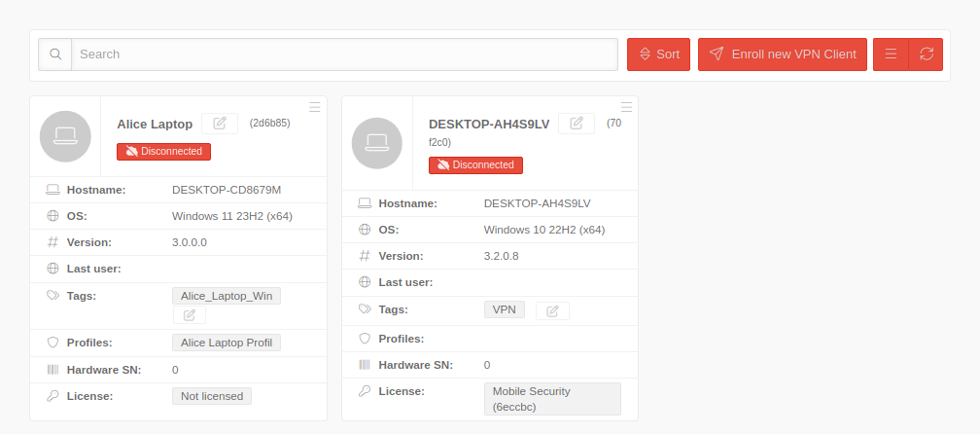Screen dimensions: 980x434
Task: Click the search magnifier icon
Action: (55, 54)
